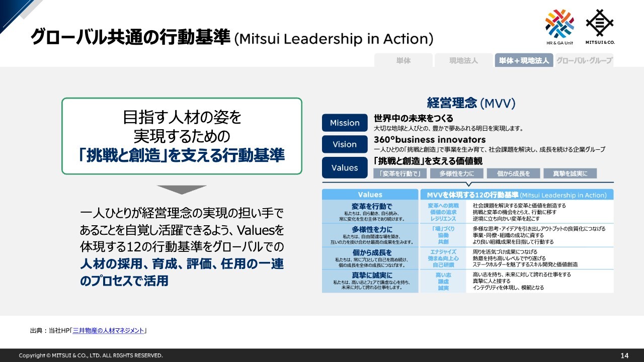This screenshot has height=362, width=644.
Task: Open the グローバル・グループ tab
Action: 584,60
